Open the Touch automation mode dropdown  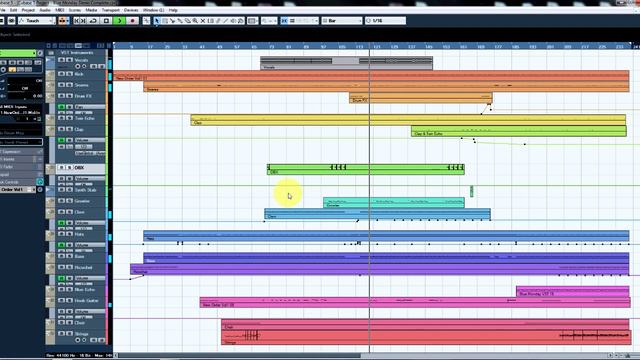tap(36, 20)
